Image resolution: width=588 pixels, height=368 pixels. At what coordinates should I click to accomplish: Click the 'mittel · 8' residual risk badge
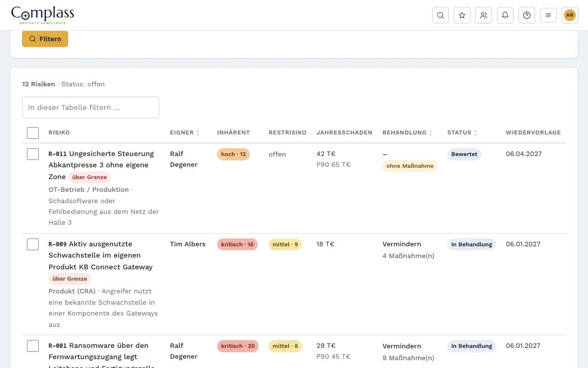pyautogui.click(x=285, y=346)
